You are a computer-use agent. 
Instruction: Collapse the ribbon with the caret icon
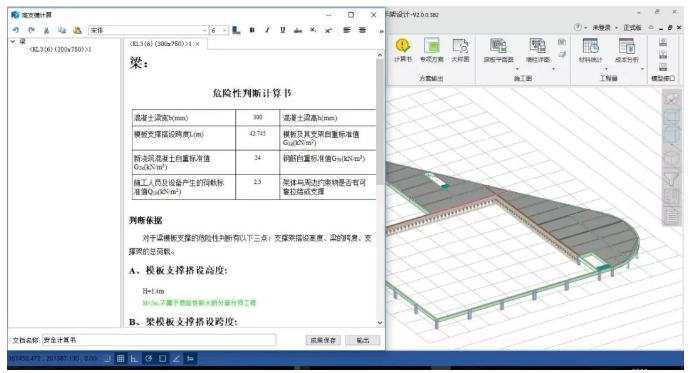click(x=651, y=28)
